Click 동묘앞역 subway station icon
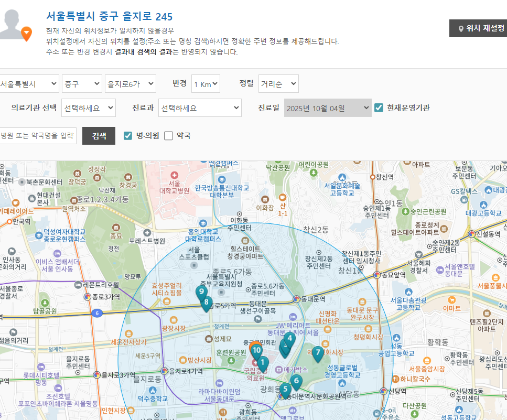This screenshot has height=420, width=507. (x=376, y=275)
